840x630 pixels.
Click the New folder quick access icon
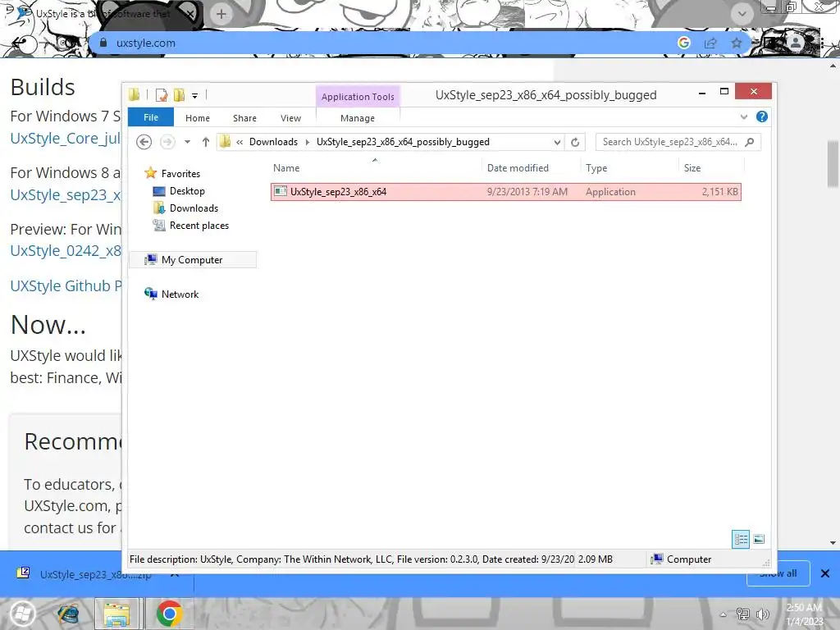179,95
